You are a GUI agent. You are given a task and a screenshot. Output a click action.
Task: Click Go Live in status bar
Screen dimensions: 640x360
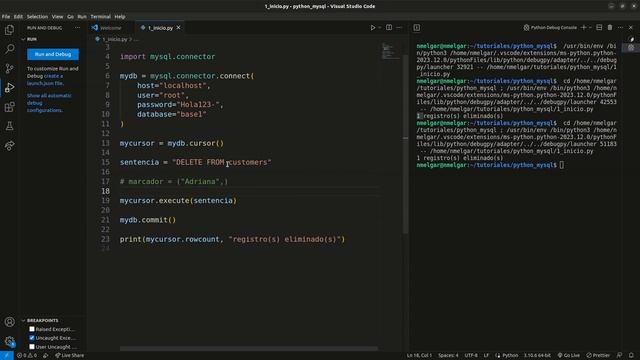(x=569, y=356)
